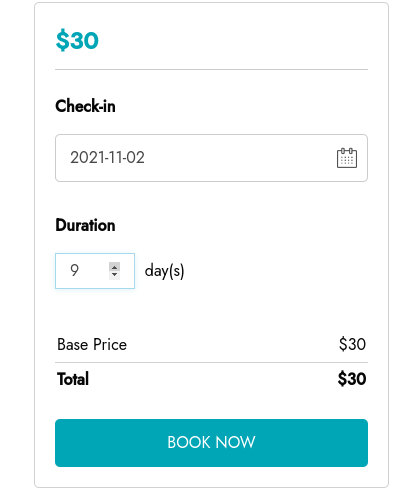Click the divider between Base Price and Total

tap(211, 362)
